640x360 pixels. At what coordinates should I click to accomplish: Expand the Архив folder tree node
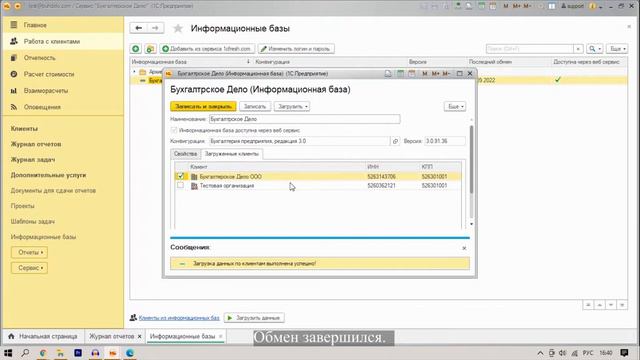pos(134,72)
